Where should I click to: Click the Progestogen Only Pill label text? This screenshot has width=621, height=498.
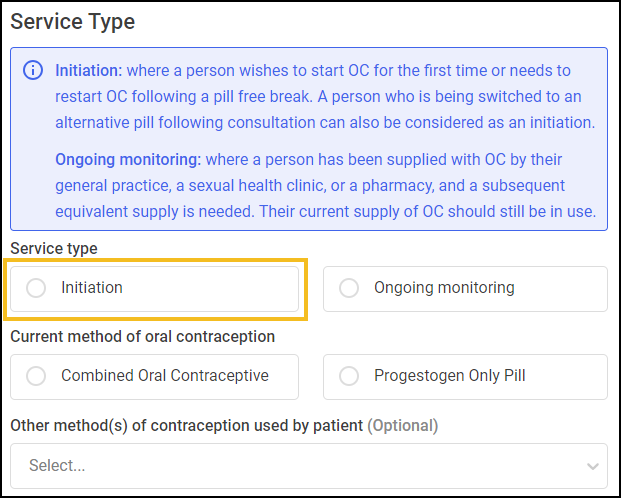click(450, 376)
